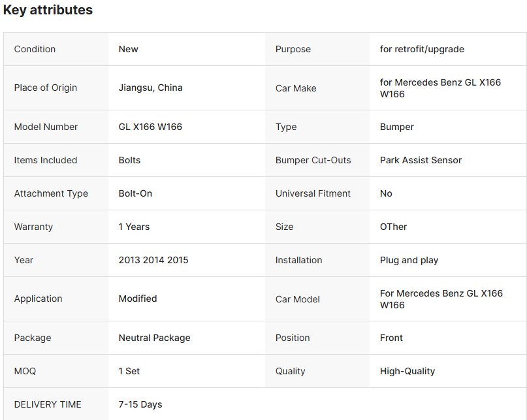Viewport: 527px width, 420px height.
Task: Select the Quality value "High-Quality"
Action: click(x=407, y=371)
